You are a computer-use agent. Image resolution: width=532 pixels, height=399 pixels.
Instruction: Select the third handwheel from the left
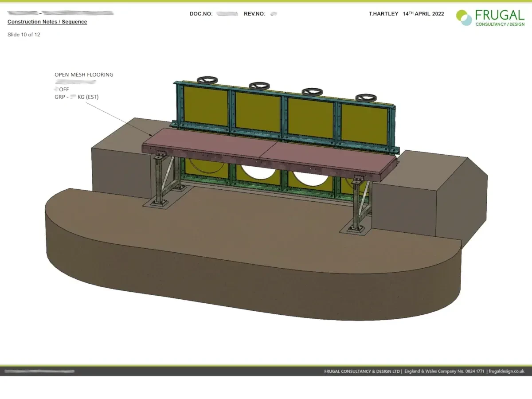[x=312, y=91]
